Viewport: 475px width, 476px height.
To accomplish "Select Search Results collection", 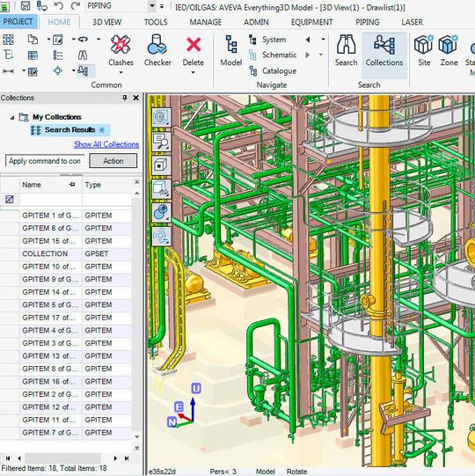I will (x=69, y=130).
